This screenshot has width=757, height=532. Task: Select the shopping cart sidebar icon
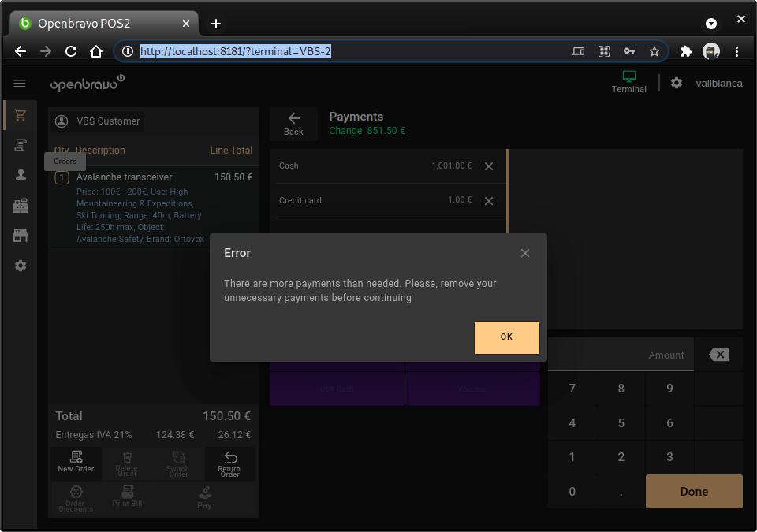pyautogui.click(x=21, y=115)
